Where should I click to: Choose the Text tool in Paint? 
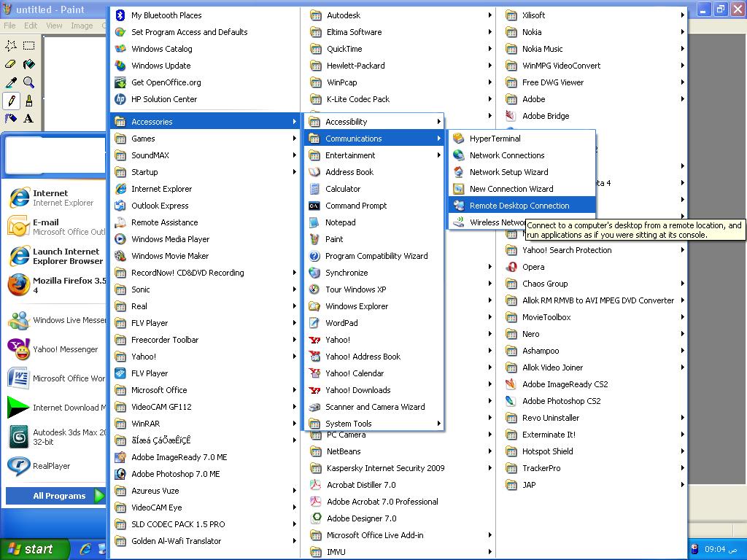pyautogui.click(x=29, y=119)
